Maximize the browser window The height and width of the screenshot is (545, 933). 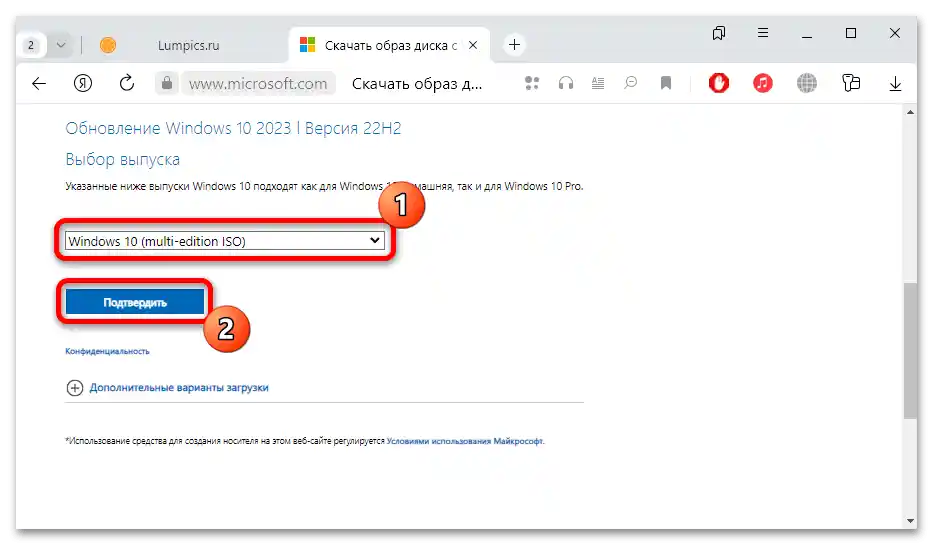[851, 33]
